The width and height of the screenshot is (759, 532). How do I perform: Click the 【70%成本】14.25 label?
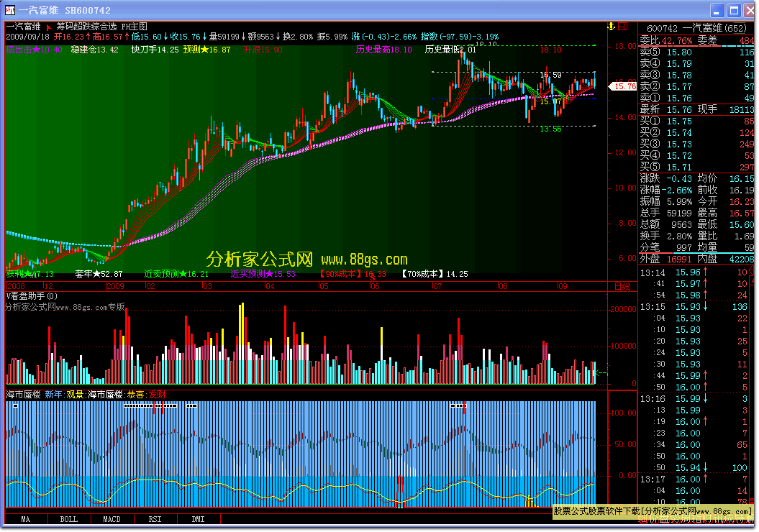tap(435, 274)
